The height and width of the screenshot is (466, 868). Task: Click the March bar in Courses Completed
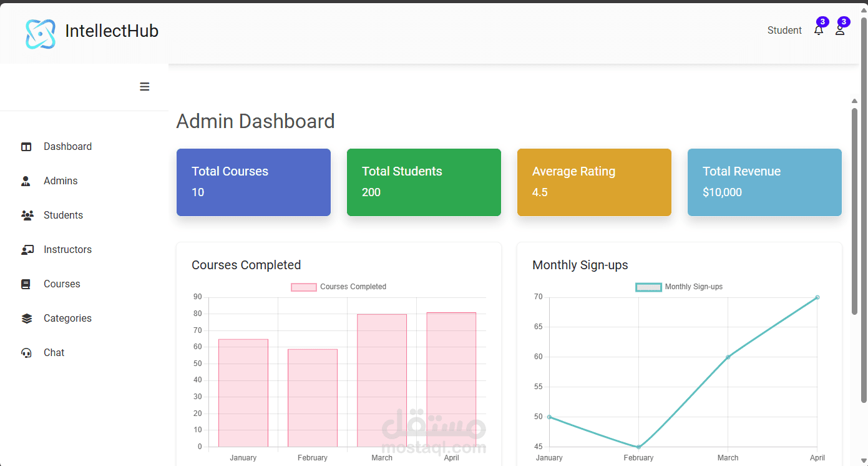click(382, 380)
